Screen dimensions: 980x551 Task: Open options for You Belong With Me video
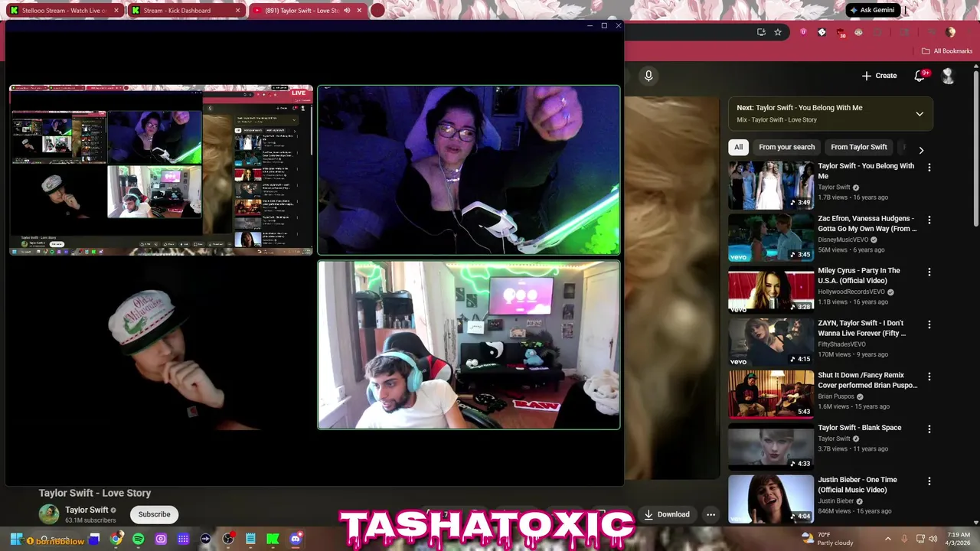coord(929,167)
